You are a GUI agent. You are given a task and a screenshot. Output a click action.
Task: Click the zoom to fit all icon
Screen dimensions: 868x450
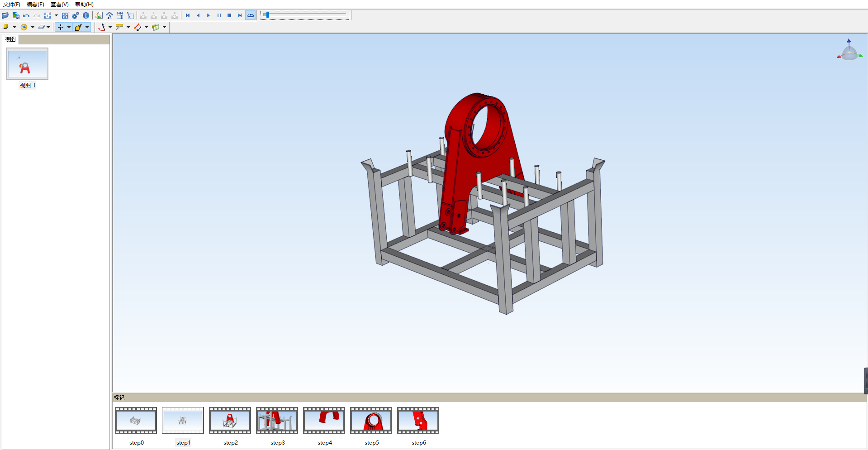[65, 15]
